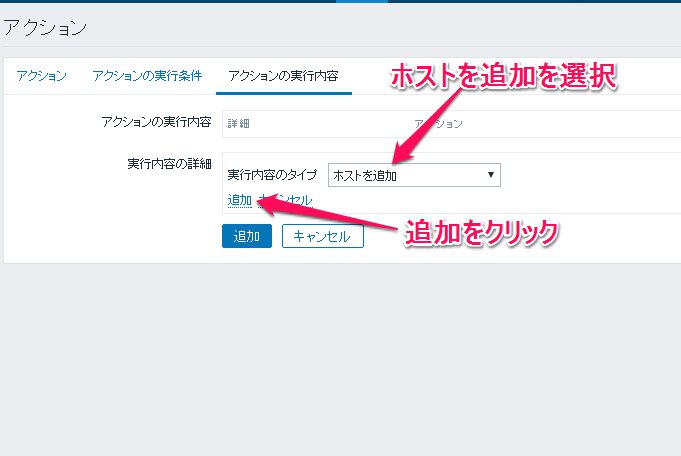Click the アクション column header in the table

click(x=438, y=124)
